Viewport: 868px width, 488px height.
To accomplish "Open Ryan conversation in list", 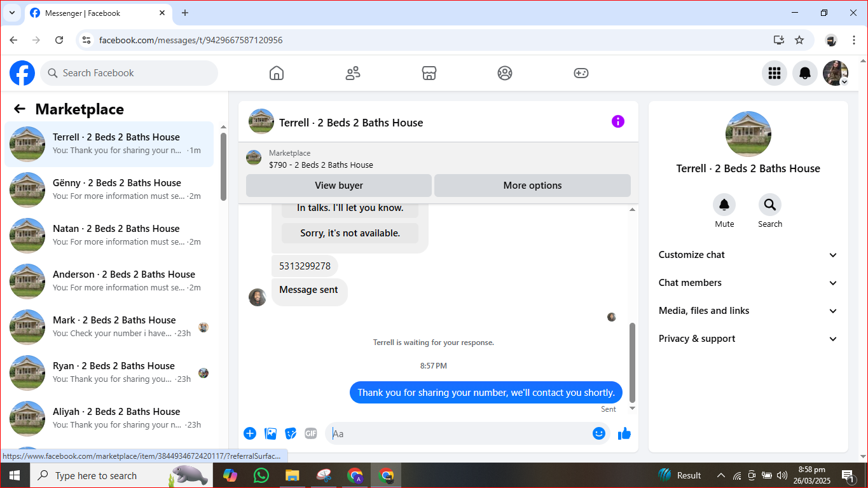I will coord(109,373).
